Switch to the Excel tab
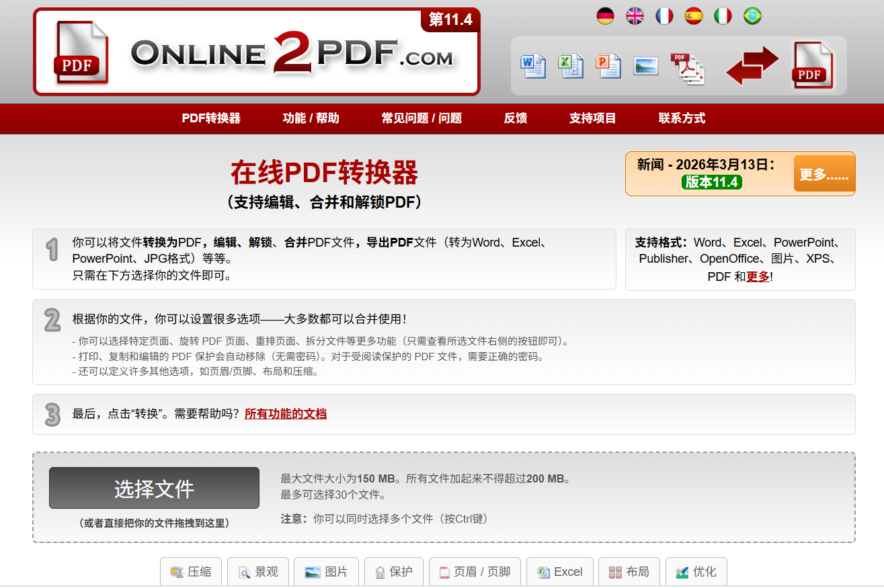Viewport: 884px width, 588px height. [559, 572]
